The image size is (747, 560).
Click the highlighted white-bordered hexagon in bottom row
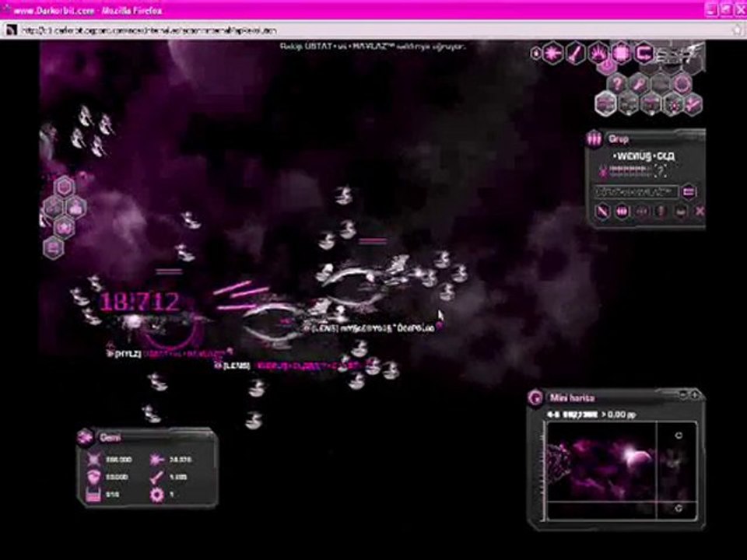(x=606, y=103)
